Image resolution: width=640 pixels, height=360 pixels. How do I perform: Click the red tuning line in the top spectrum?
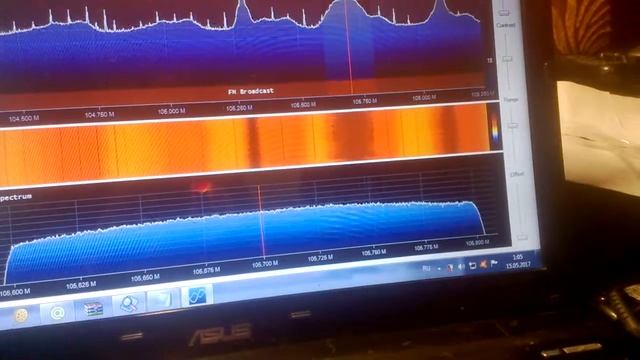(348, 47)
